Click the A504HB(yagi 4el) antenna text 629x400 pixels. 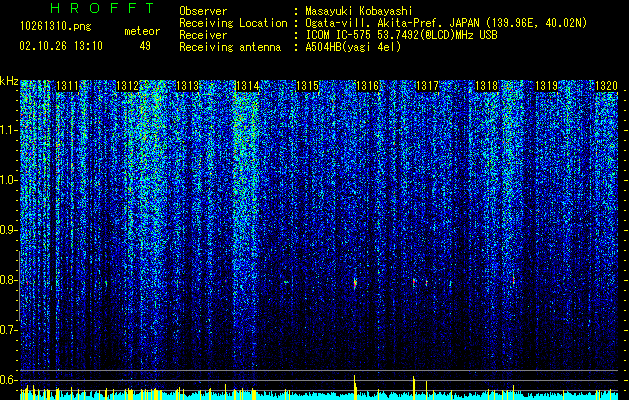[353, 47]
